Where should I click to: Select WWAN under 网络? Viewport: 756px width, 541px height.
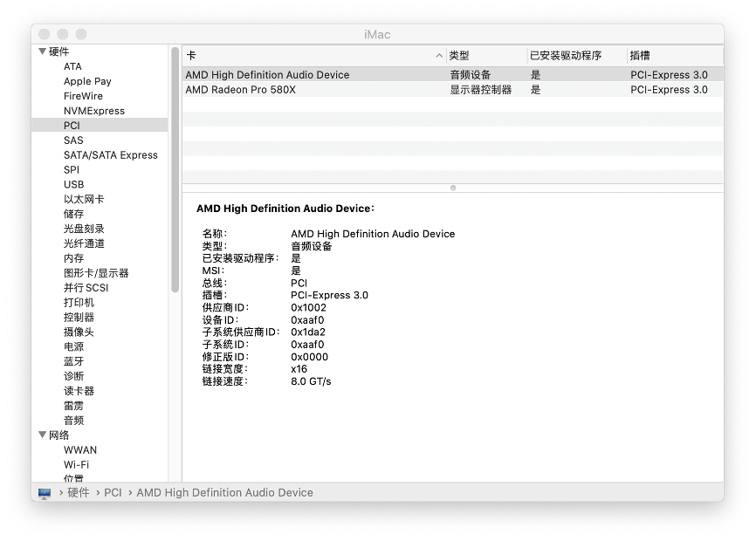click(80, 450)
